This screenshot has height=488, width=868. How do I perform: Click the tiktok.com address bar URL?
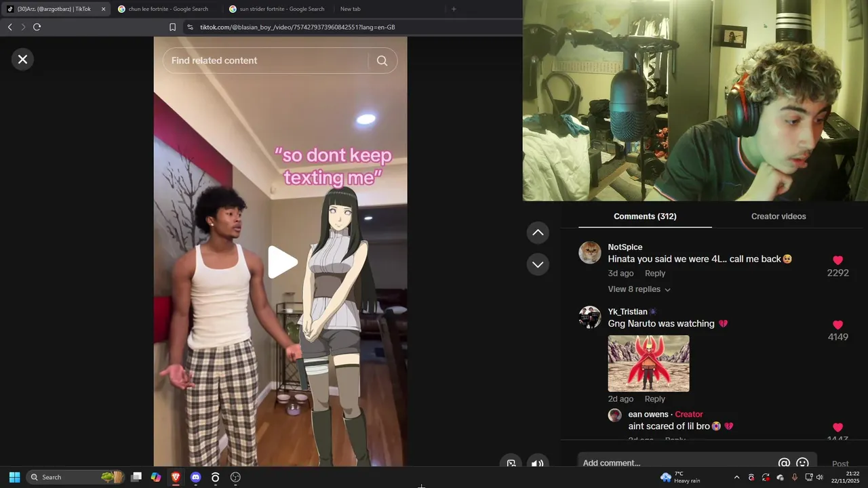click(x=297, y=27)
